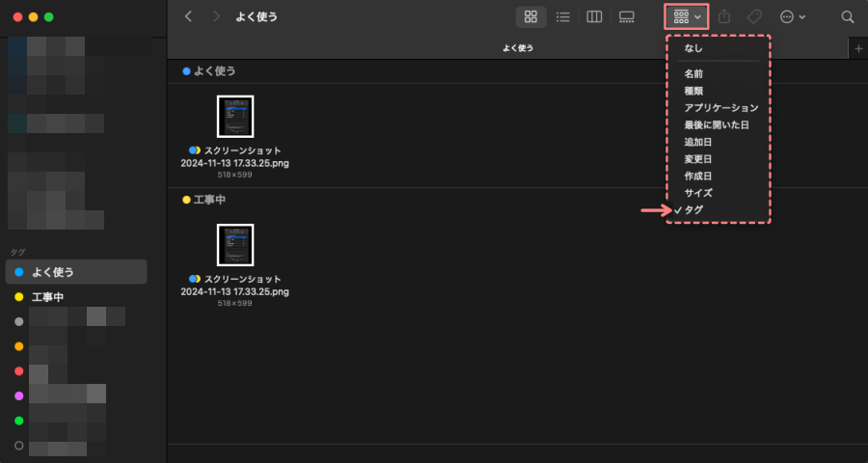The width and height of the screenshot is (868, 463).
Task: Click the share icon in toolbar
Action: coord(724,16)
